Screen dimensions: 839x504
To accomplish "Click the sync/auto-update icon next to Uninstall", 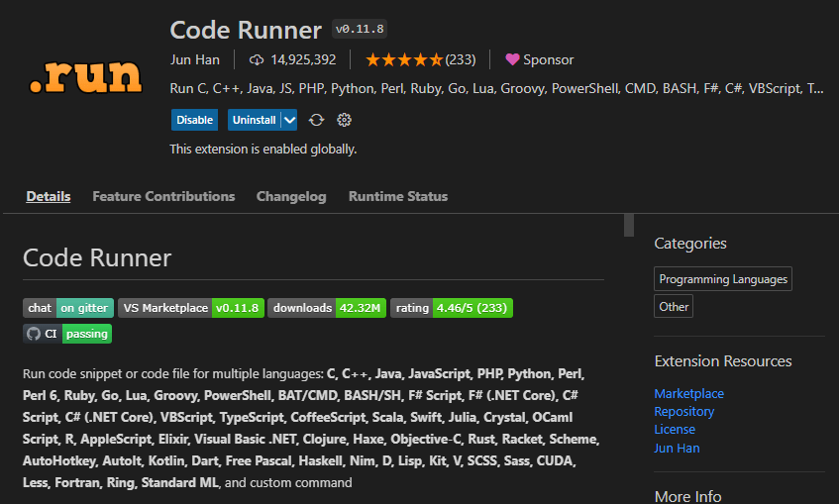I will pos(317,120).
